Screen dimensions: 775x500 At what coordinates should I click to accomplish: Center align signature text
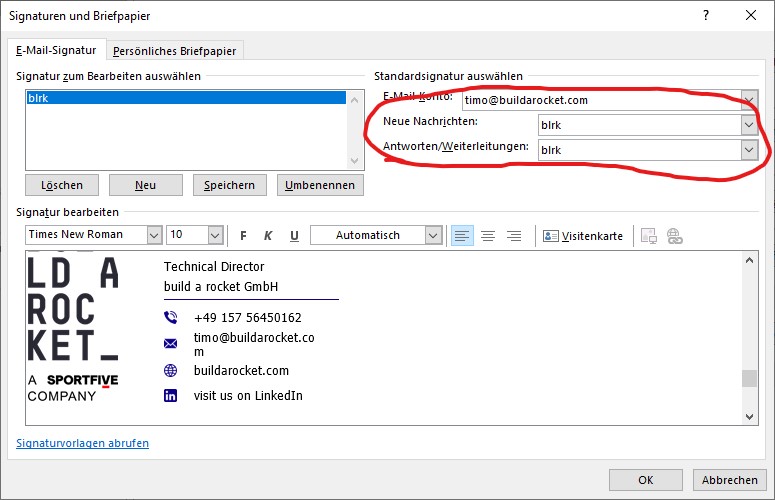[x=488, y=236]
